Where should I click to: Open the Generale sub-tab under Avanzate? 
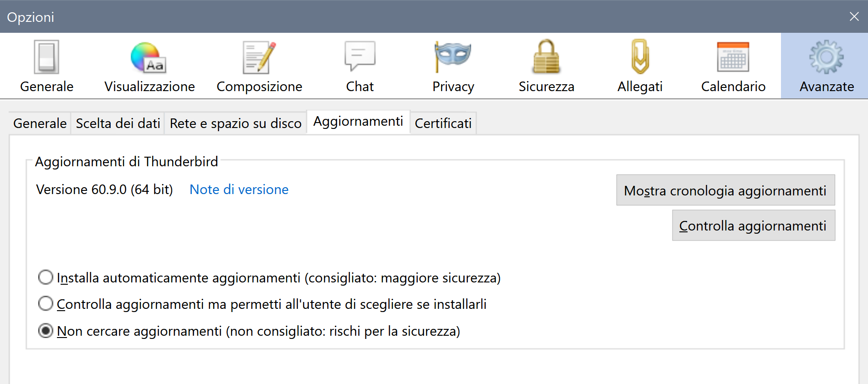pos(40,123)
